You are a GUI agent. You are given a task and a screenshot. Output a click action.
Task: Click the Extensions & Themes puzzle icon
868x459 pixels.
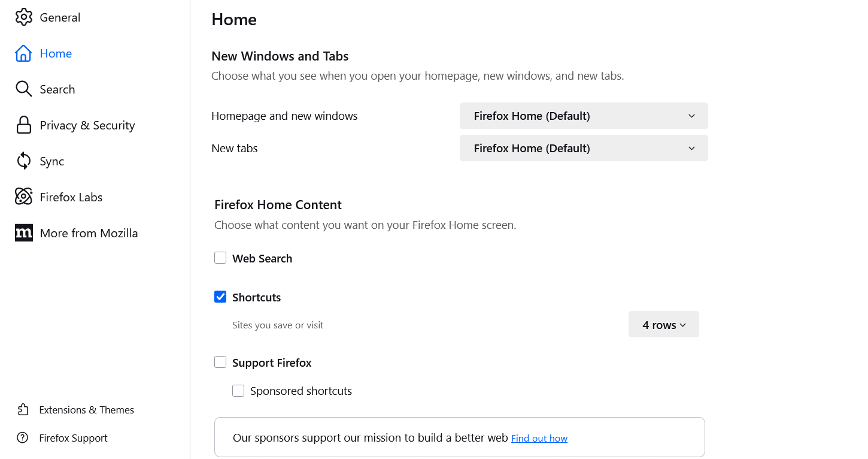pyautogui.click(x=23, y=410)
